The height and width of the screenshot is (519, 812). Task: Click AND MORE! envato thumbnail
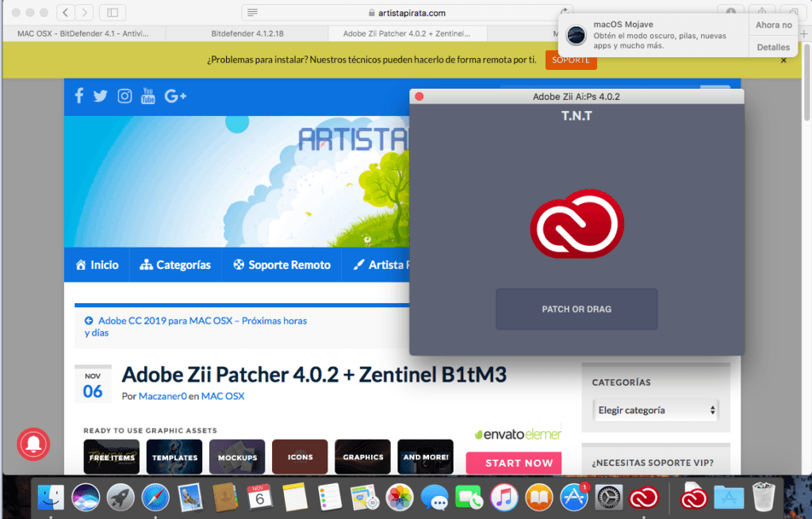[426, 457]
